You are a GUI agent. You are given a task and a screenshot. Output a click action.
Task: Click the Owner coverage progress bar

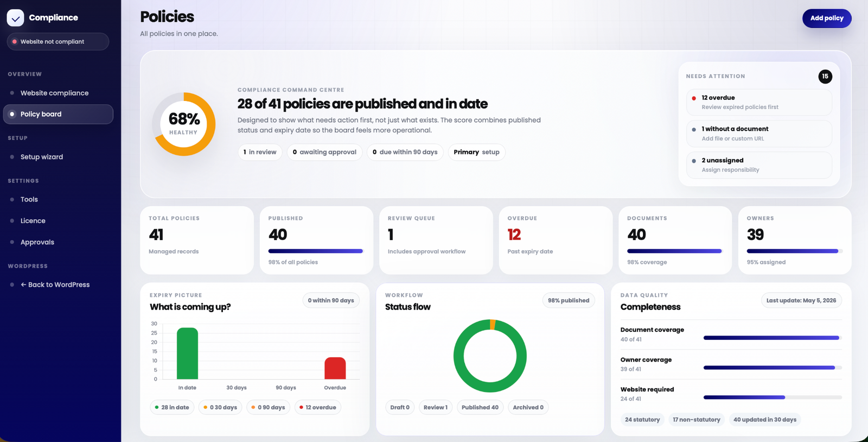point(773,368)
